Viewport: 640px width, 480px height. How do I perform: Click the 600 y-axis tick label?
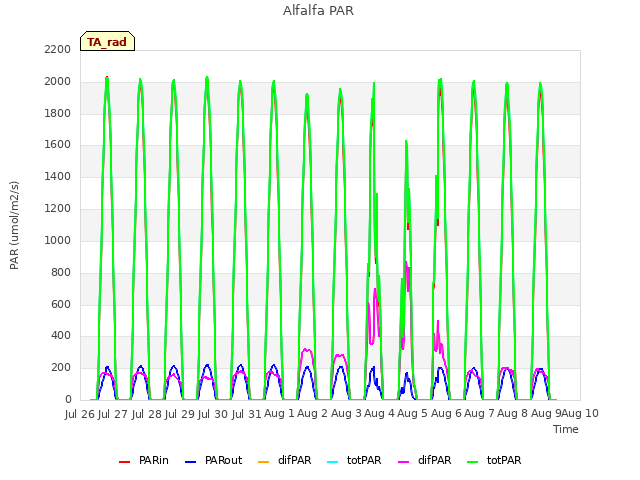tap(61, 304)
